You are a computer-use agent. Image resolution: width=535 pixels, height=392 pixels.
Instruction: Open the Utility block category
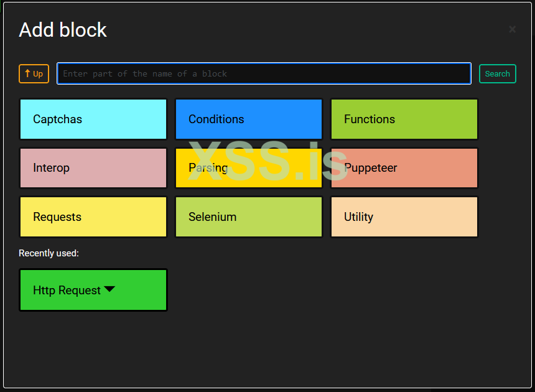404,217
